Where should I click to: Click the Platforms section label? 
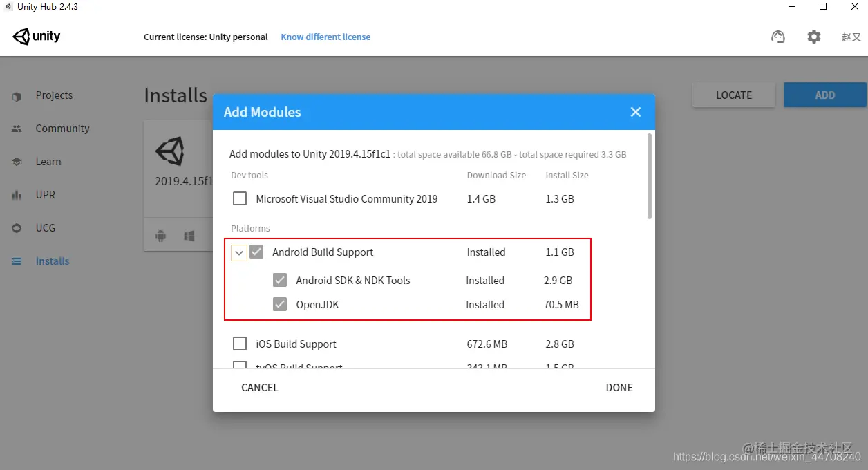click(x=250, y=229)
